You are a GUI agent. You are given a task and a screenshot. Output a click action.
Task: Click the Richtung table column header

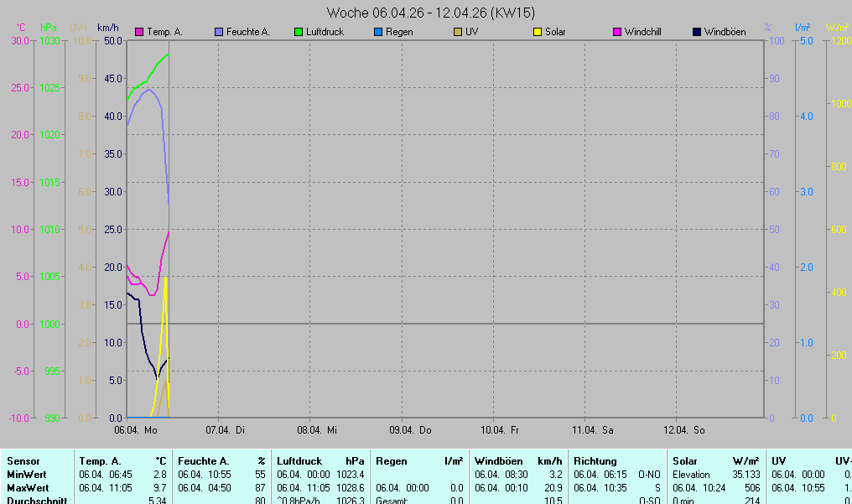coord(595,461)
